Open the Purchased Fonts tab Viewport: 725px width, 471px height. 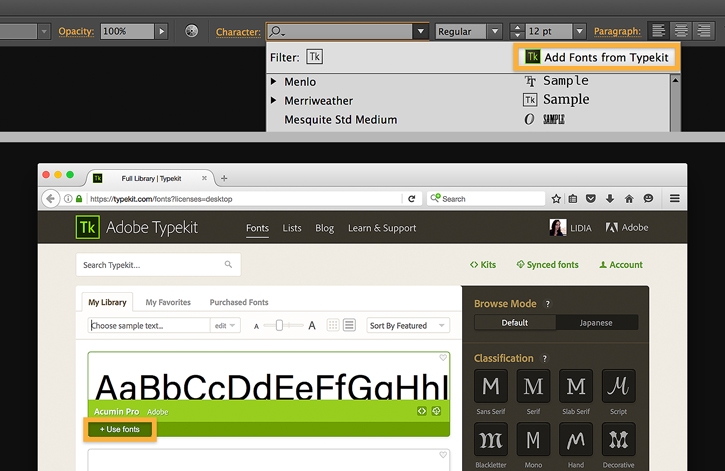(239, 302)
